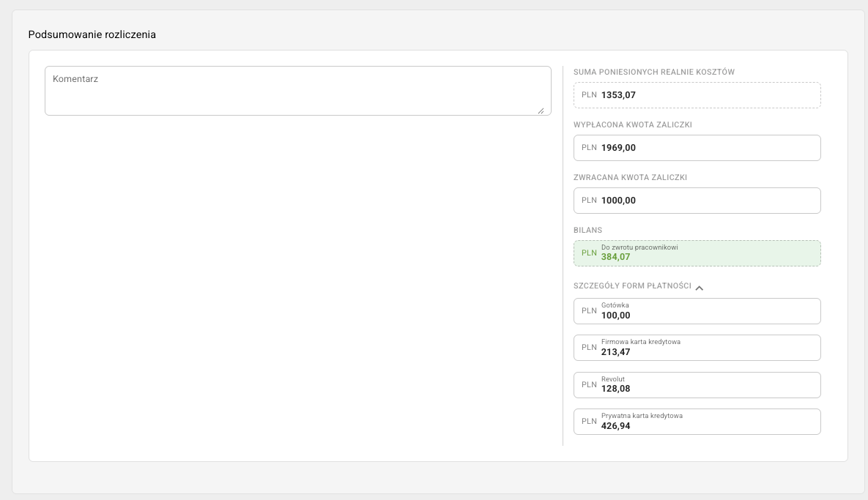Select the Revolut amount 128,08
Image resolution: width=868 pixels, height=500 pixels.
[x=616, y=389]
